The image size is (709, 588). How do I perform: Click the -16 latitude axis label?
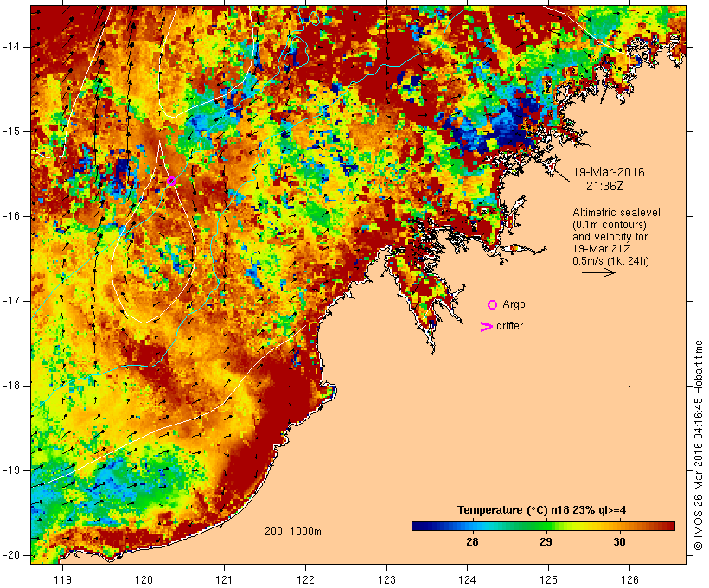10,216
